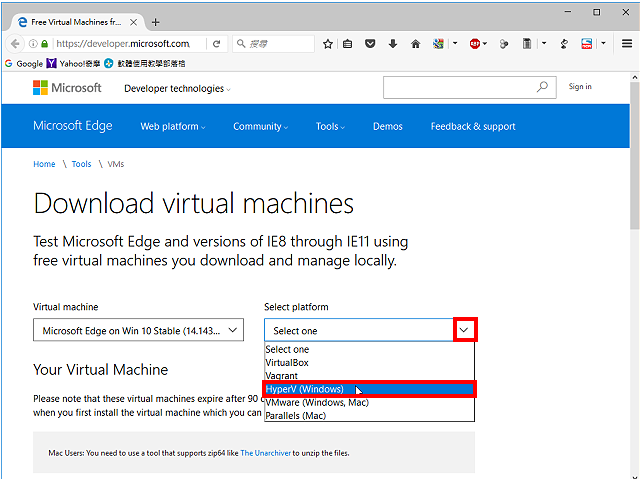
Task: Open the Demos navigation link
Action: 388,126
